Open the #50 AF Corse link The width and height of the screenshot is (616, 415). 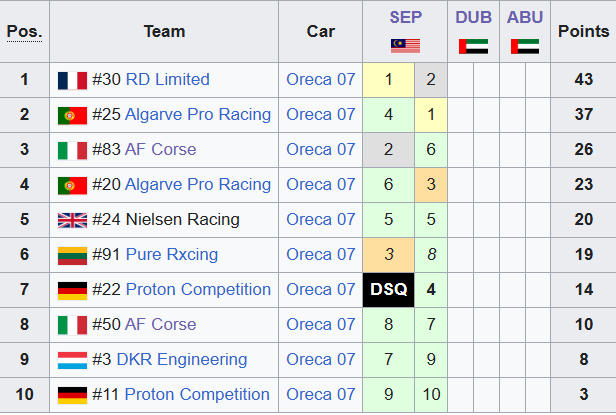(x=161, y=324)
